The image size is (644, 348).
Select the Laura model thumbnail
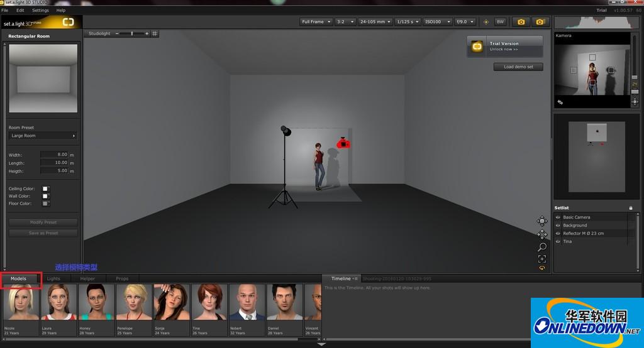click(58, 310)
